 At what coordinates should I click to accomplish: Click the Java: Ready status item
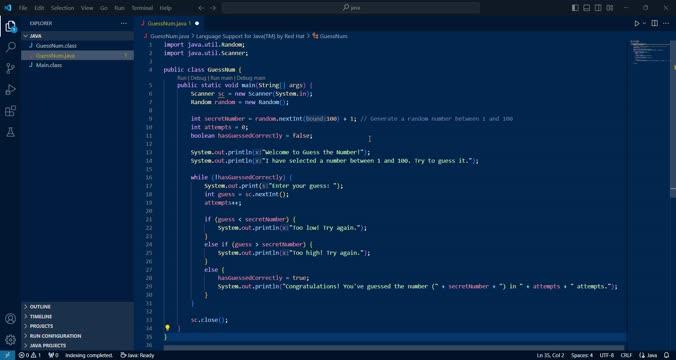tap(137, 355)
